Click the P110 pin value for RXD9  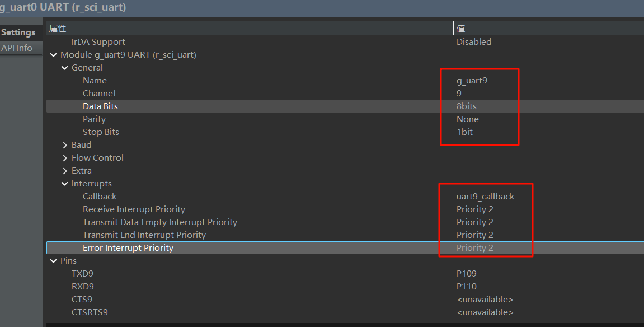[467, 286]
